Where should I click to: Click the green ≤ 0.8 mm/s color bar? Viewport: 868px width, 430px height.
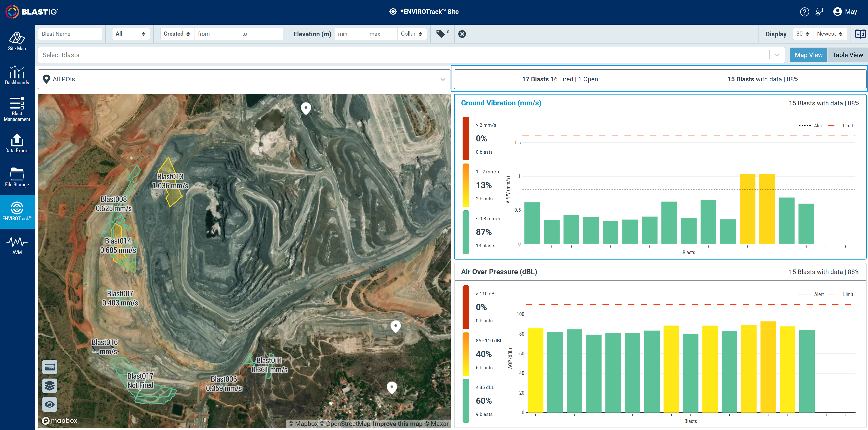[x=466, y=232]
